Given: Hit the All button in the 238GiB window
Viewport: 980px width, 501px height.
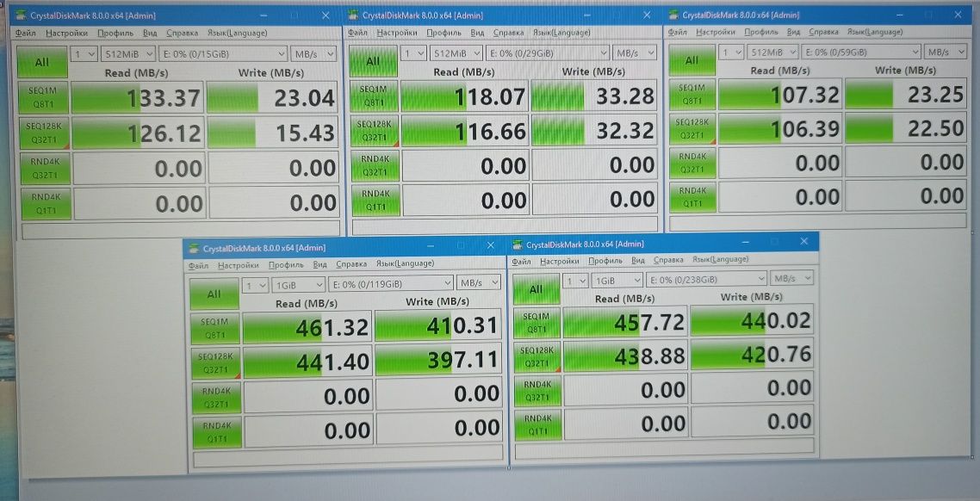Looking at the screenshot, I should point(537,289).
